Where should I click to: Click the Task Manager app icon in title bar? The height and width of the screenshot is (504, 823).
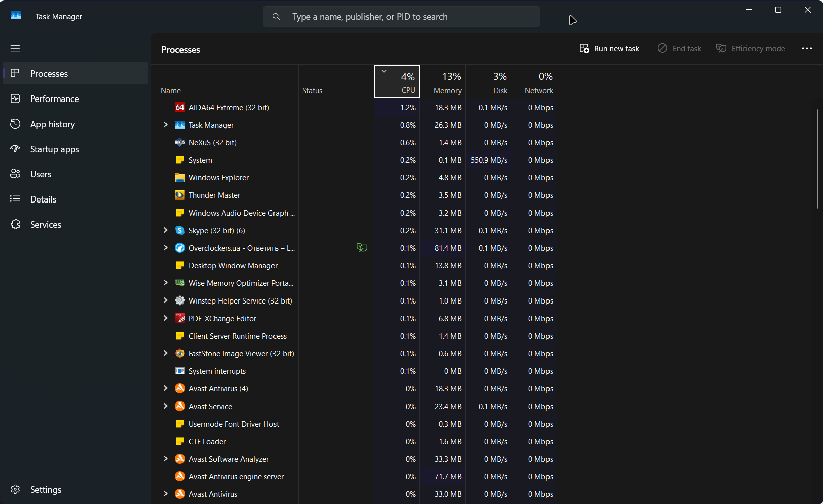tap(16, 16)
